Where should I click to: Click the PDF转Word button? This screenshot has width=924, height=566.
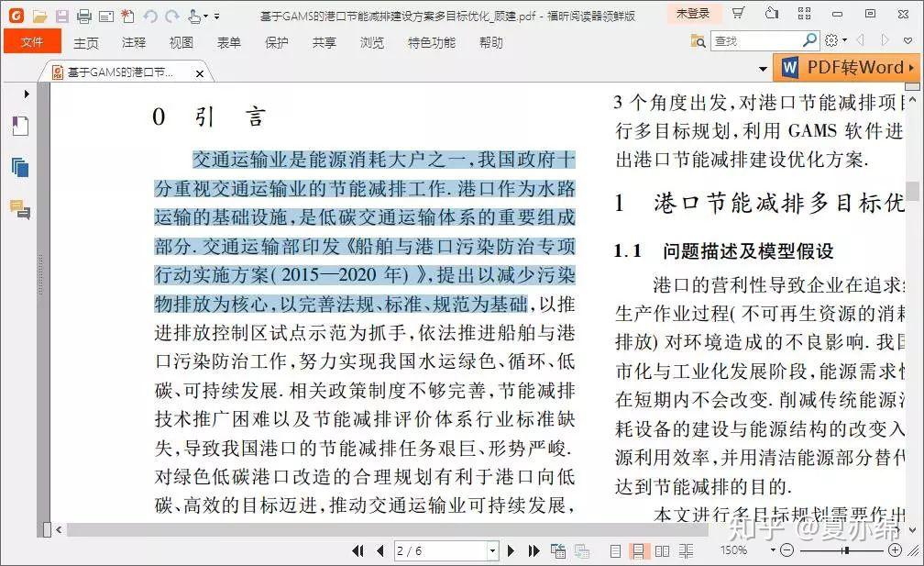pos(847,67)
